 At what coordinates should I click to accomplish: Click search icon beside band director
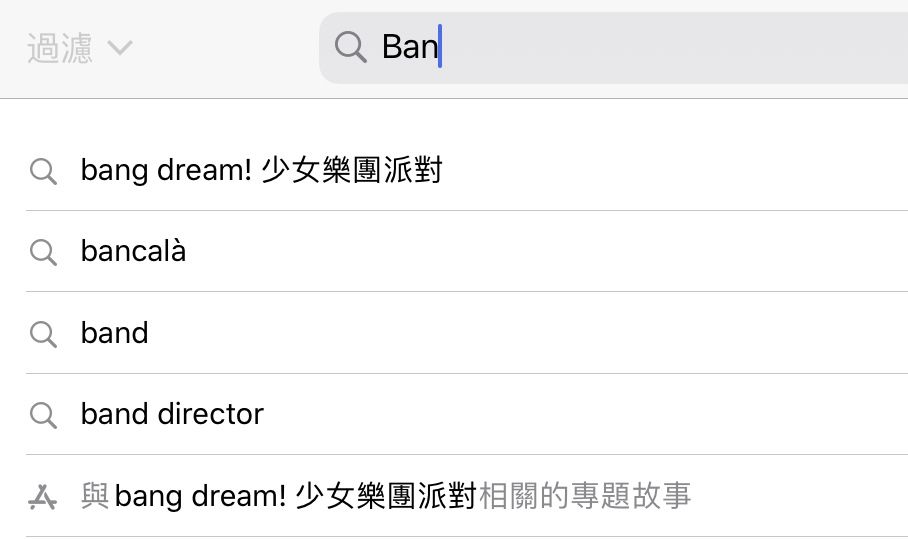click(x=43, y=414)
